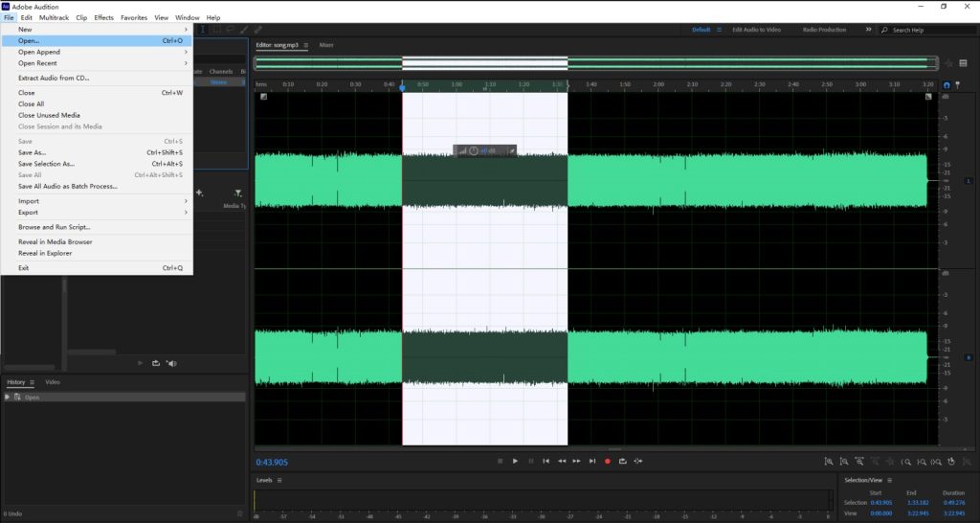Click the Selection Duration value
This screenshot has width=980, height=523.
pyautogui.click(x=954, y=502)
